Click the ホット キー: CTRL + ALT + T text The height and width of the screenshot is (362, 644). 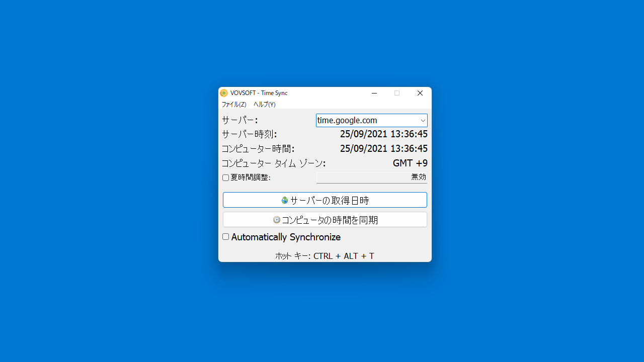(325, 256)
